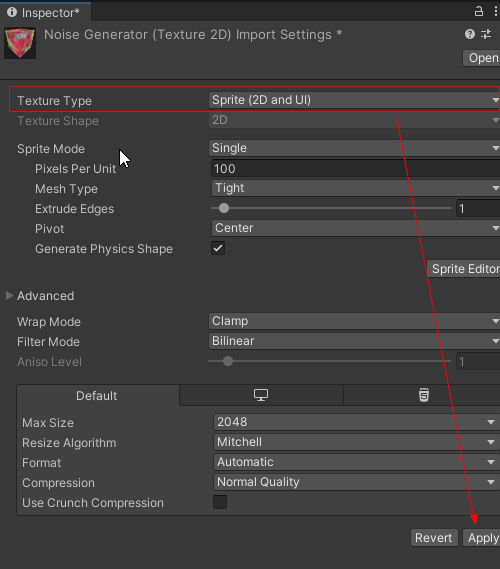
Task: Switch to the standalone monitor platform tab
Action: coord(261,395)
